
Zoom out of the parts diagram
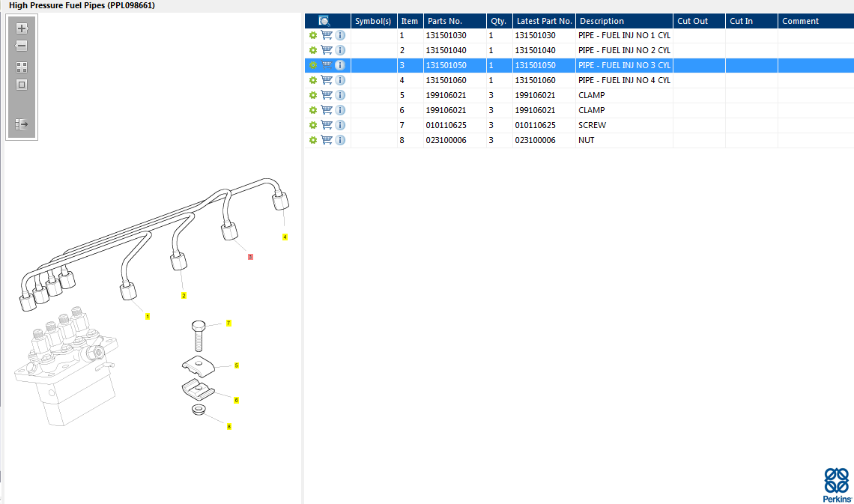pos(22,46)
